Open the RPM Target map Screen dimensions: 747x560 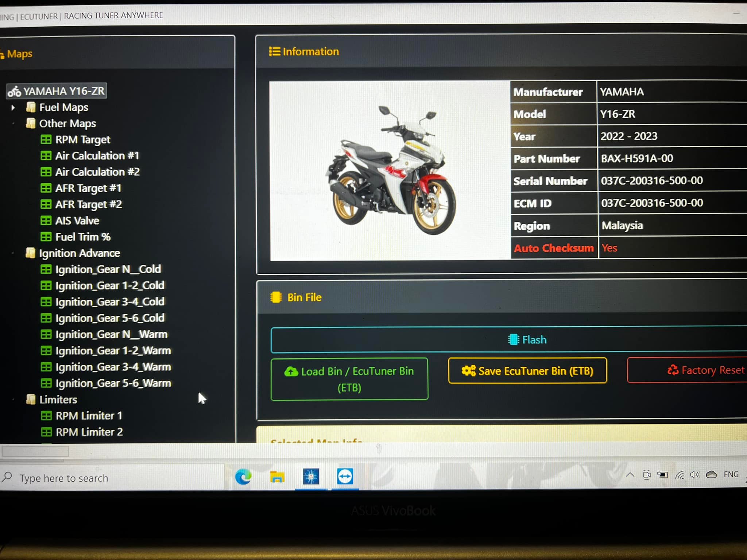83,140
